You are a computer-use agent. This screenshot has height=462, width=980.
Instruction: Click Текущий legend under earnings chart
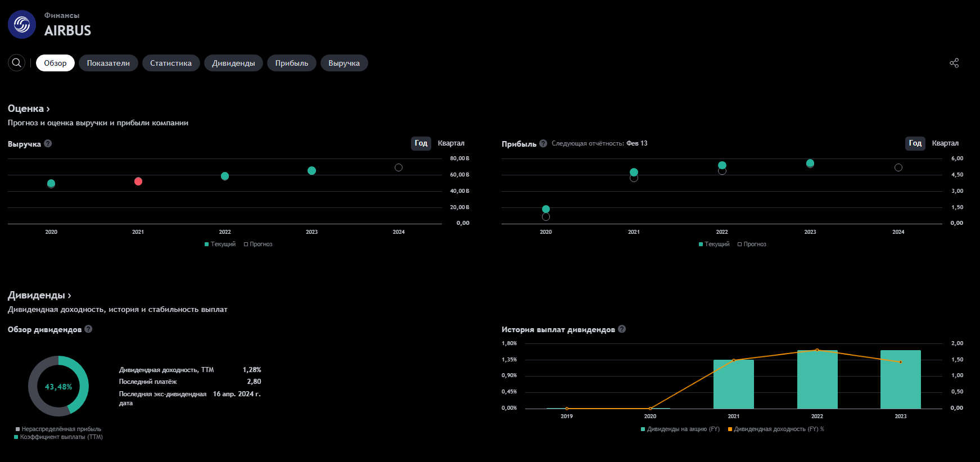click(x=714, y=244)
